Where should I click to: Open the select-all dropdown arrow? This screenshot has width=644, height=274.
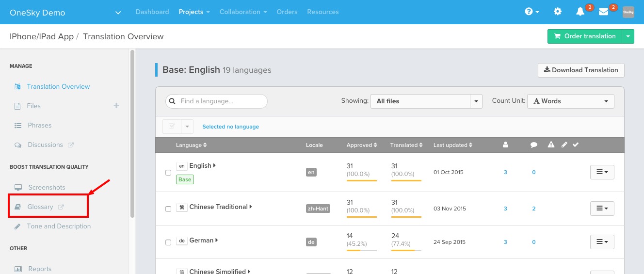click(x=187, y=126)
